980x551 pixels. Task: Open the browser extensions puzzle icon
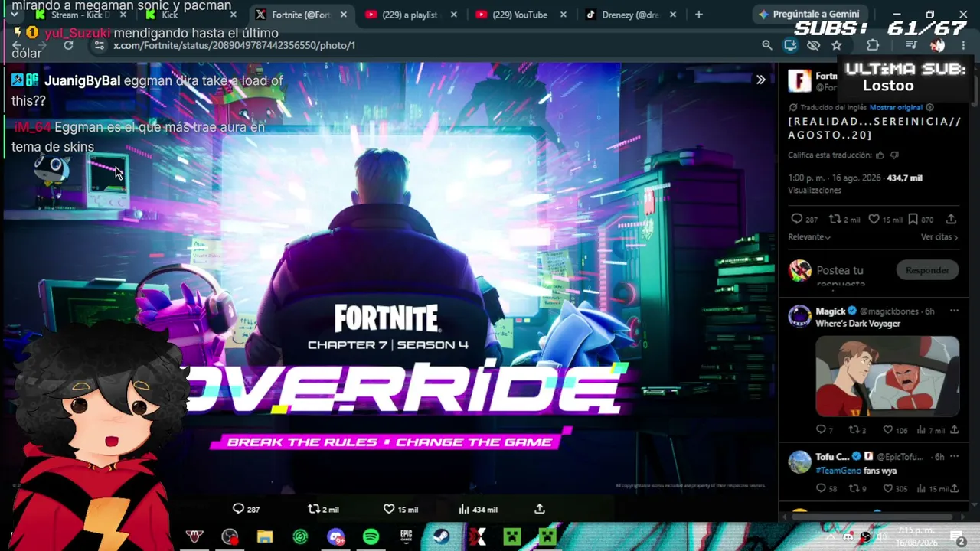tap(873, 45)
